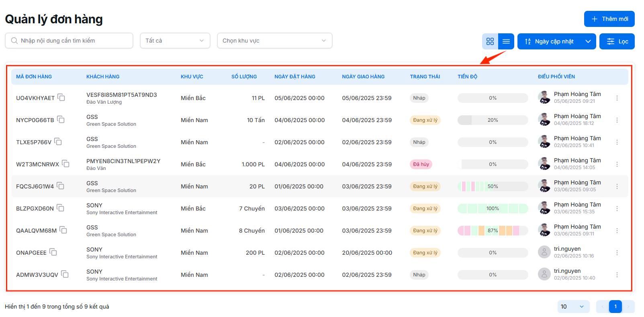644x317 pixels.
Task: Change page size dropdown showing 10
Action: (x=573, y=307)
